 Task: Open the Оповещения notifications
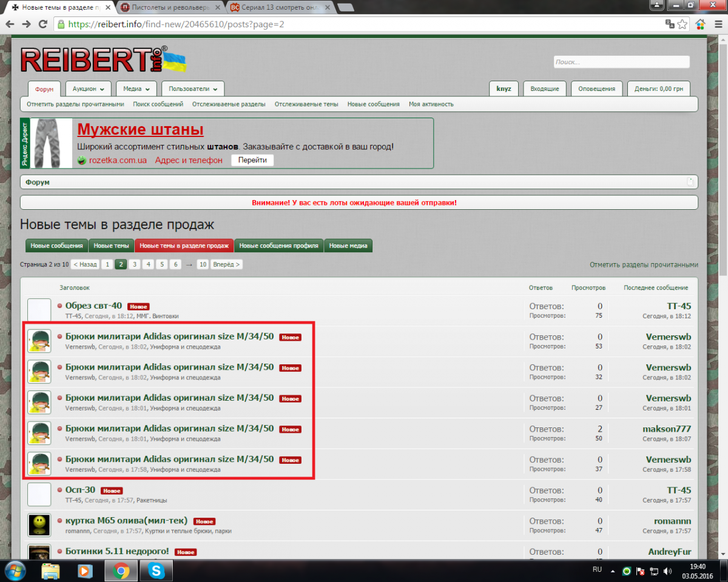(596, 89)
